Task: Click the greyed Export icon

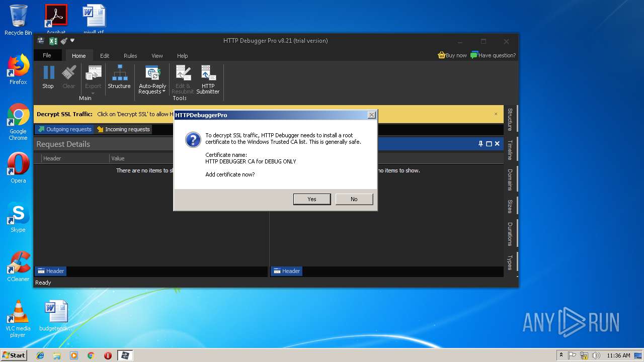Action: click(x=93, y=73)
